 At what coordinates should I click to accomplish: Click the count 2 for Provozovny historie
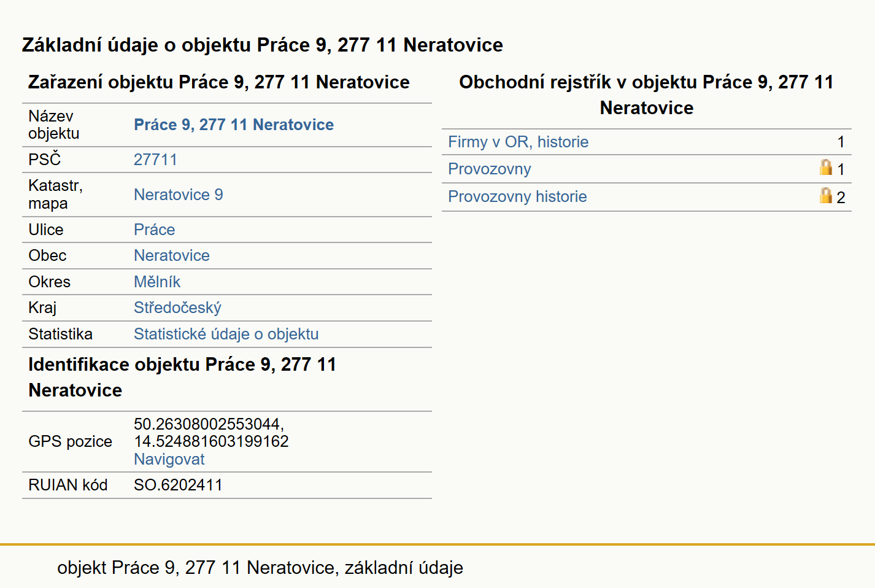tap(841, 197)
